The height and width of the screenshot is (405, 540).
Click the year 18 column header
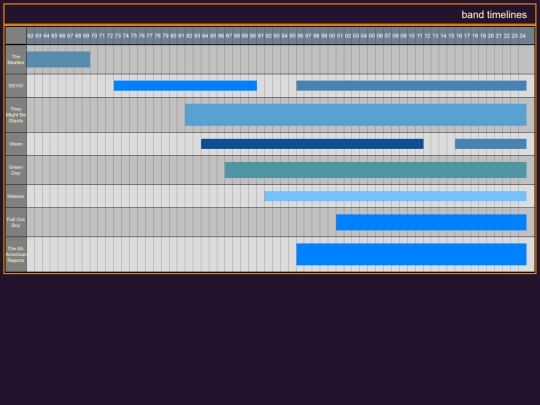[475, 36]
